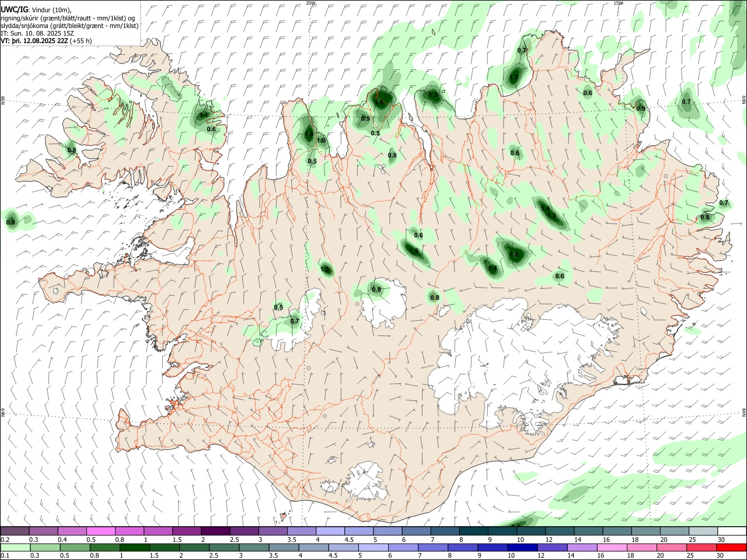Click the '0.1' value starting the rain legend
Image resolution: width=747 pixels, height=560 pixels.
(x=5, y=555)
